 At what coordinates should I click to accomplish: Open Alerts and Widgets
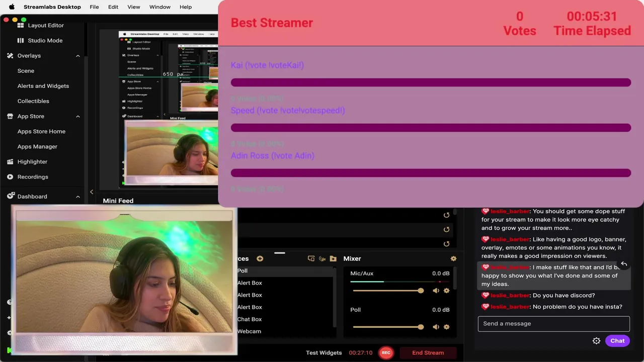[x=43, y=86]
